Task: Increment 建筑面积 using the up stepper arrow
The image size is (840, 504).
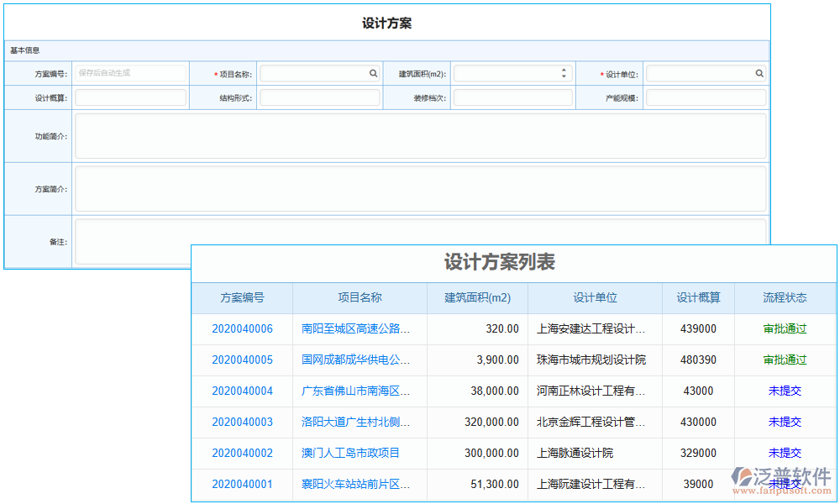Action: (x=563, y=69)
